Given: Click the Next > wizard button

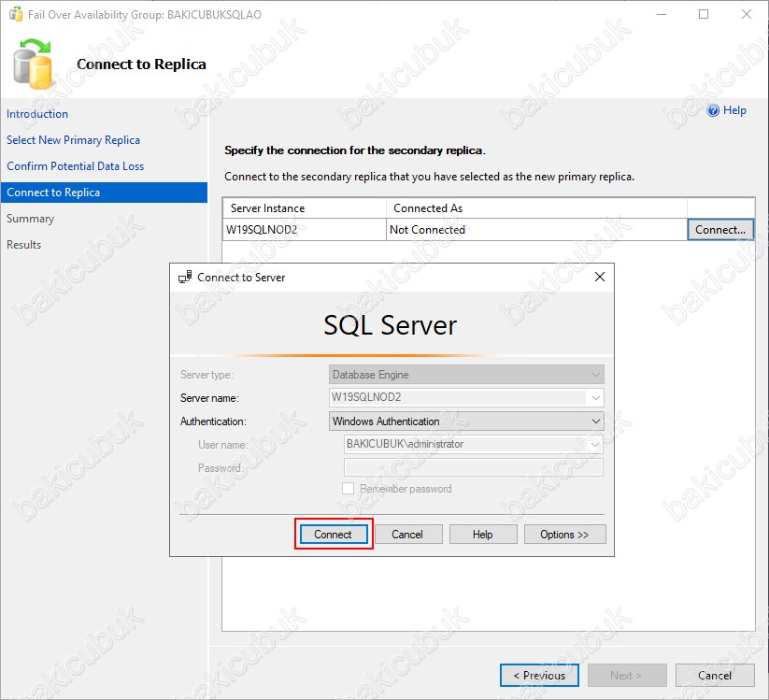Looking at the screenshot, I should 627,676.
